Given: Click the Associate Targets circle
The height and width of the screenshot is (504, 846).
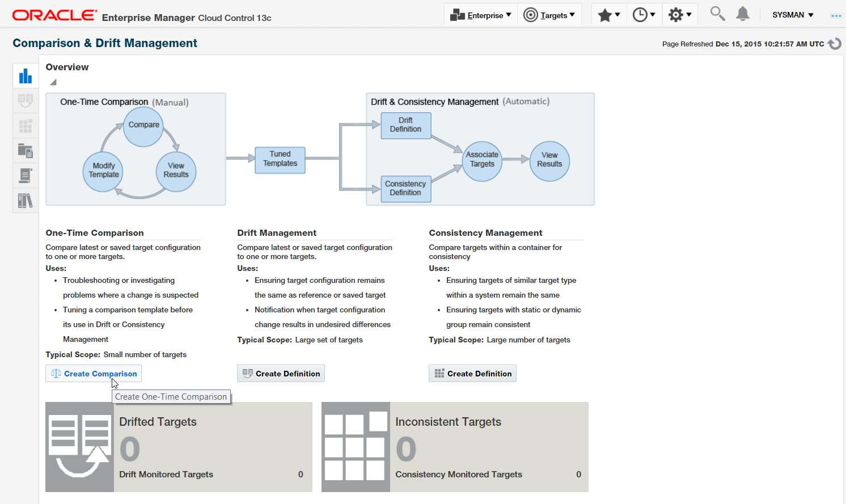Looking at the screenshot, I should [482, 161].
